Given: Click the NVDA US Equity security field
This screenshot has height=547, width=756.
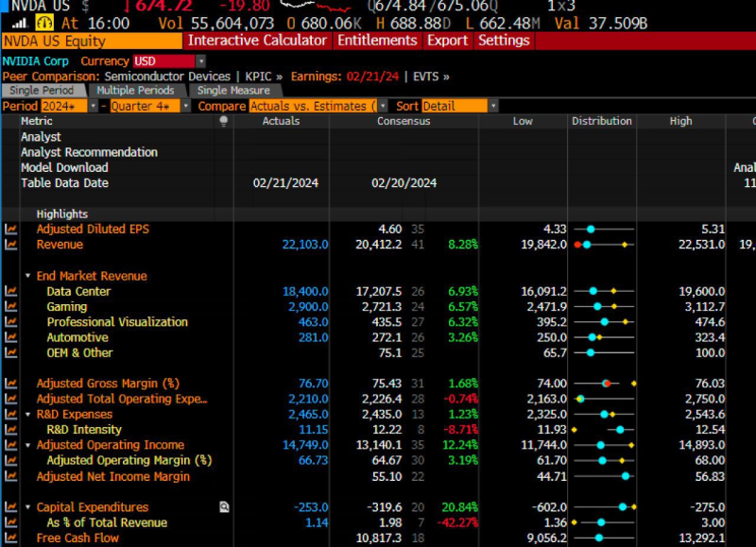Looking at the screenshot, I should point(92,41).
